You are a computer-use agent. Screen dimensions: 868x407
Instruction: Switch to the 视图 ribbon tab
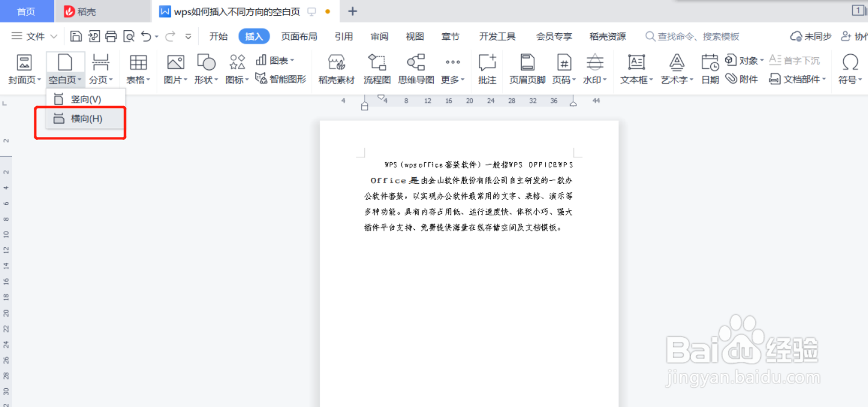click(415, 37)
